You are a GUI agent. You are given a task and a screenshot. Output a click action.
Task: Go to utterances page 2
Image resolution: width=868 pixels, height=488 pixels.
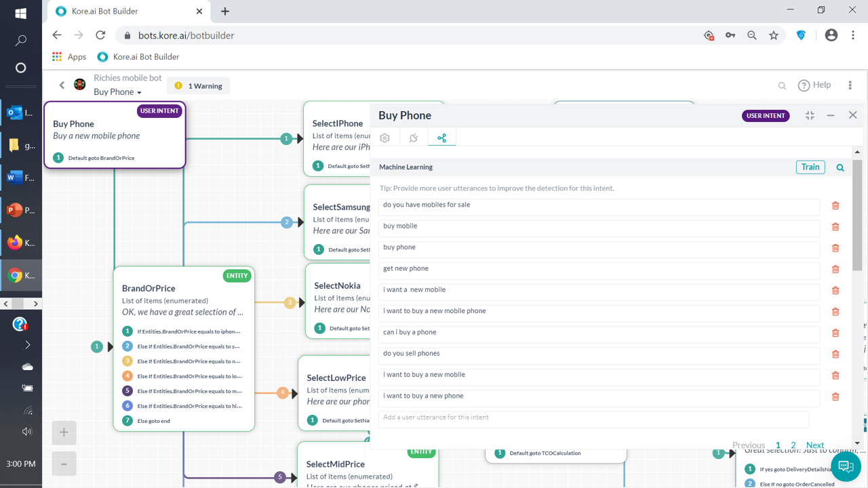click(793, 445)
